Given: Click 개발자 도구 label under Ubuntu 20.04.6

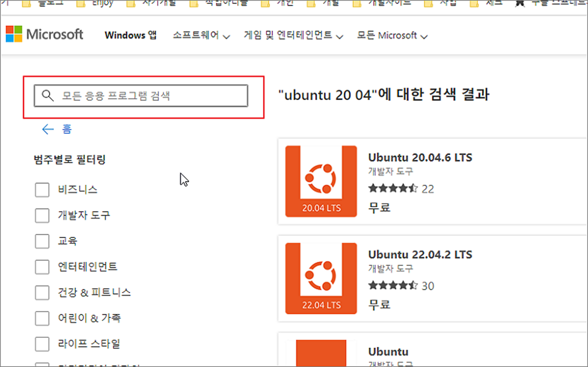Looking at the screenshot, I should (391, 171).
